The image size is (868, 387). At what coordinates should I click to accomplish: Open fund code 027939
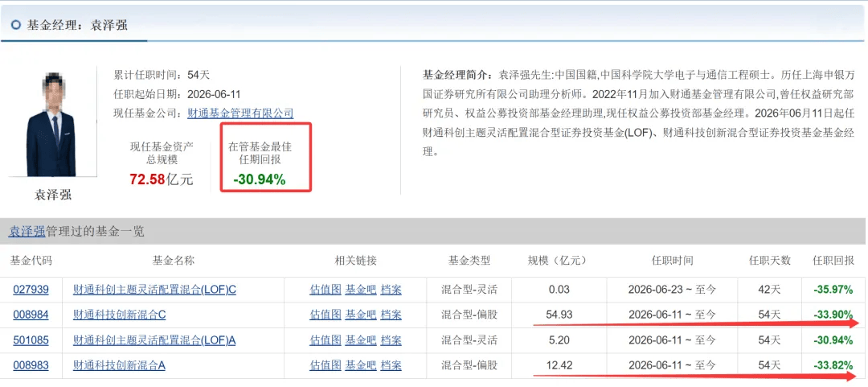click(31, 290)
